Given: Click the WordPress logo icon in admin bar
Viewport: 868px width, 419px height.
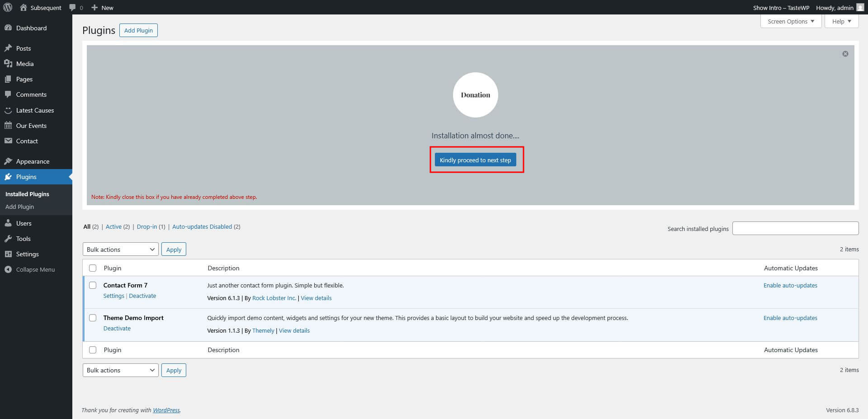Looking at the screenshot, I should pyautogui.click(x=8, y=7).
